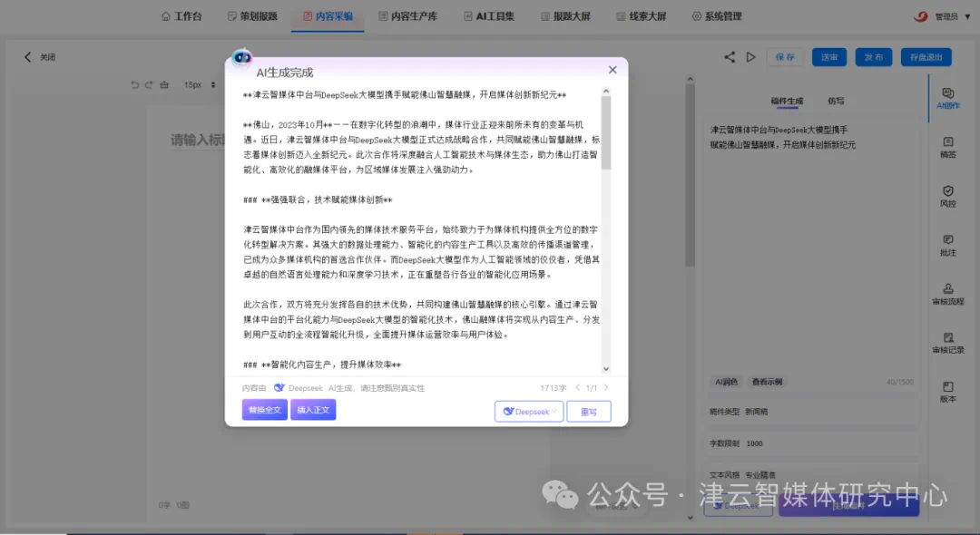This screenshot has width=980, height=535.
Task: Switch to the 仿写 panel tab
Action: point(836,101)
